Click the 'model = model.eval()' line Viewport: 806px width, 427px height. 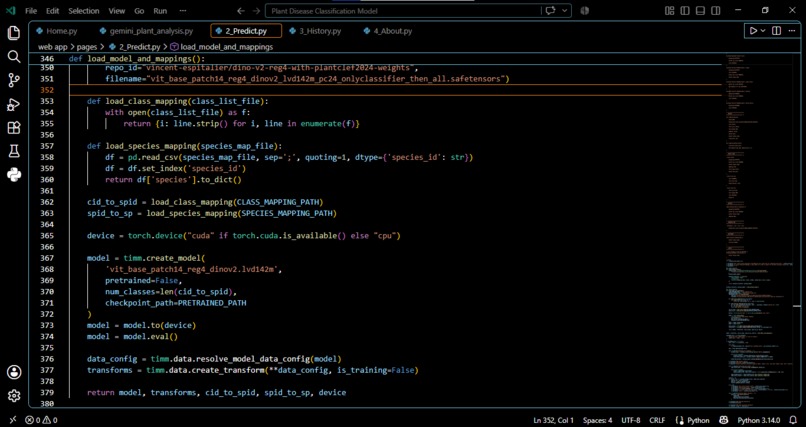click(x=132, y=337)
